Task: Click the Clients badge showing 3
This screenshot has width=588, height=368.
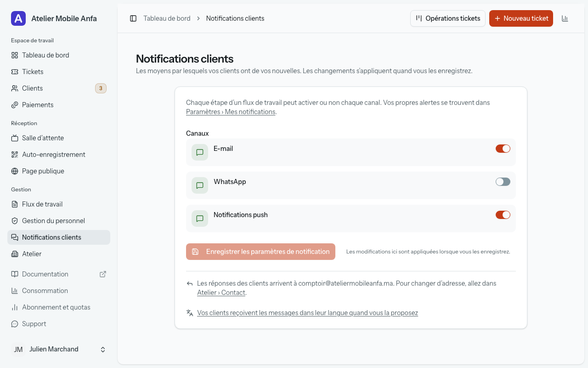Action: [101, 88]
